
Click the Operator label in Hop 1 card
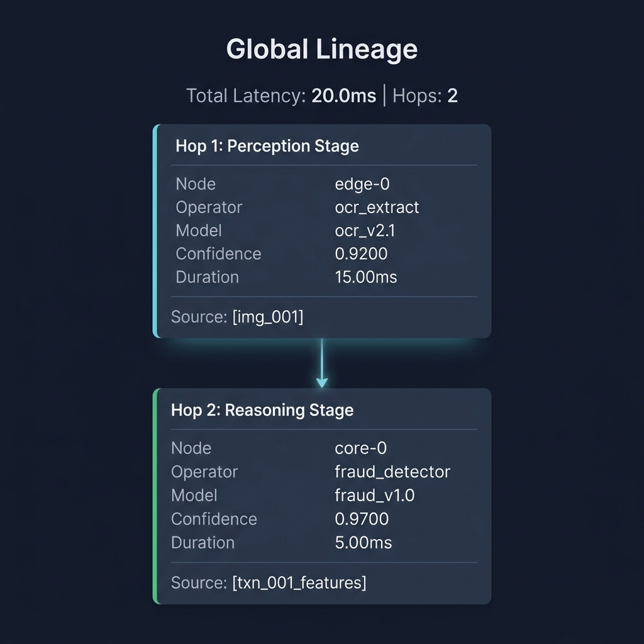[209, 208]
